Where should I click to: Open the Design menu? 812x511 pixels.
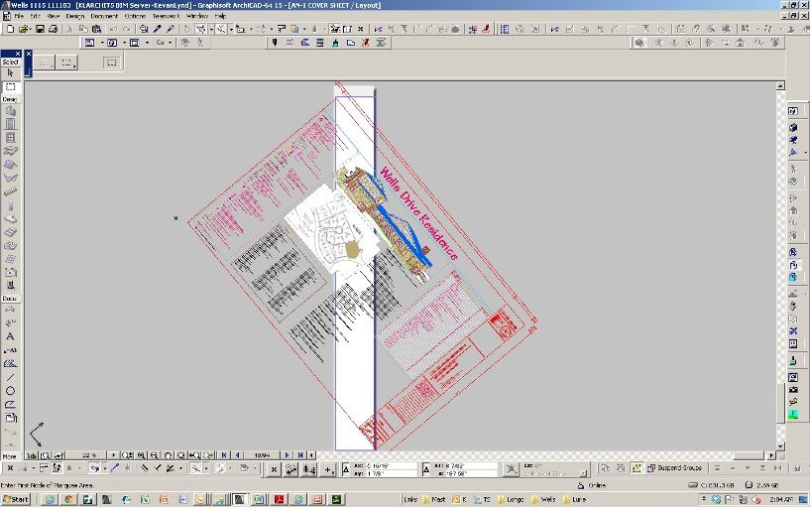coord(74,16)
